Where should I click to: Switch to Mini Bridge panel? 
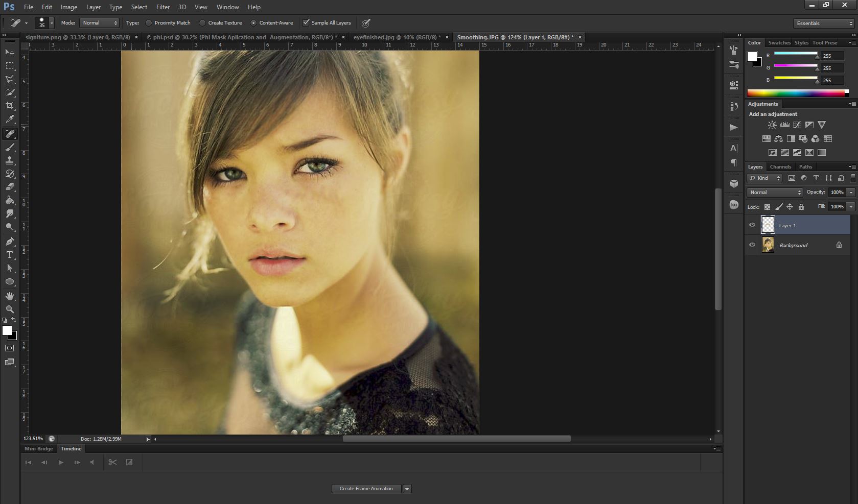point(39,449)
